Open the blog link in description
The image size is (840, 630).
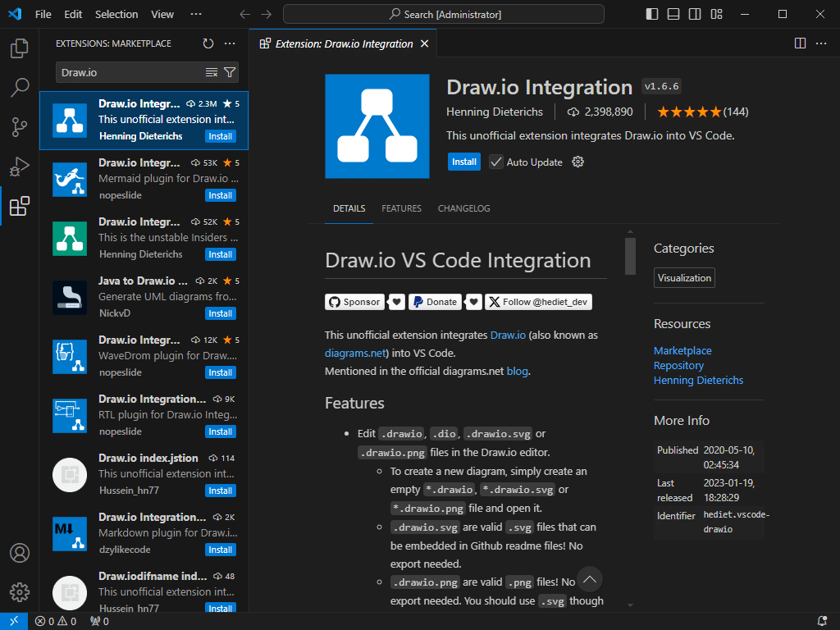(x=517, y=372)
